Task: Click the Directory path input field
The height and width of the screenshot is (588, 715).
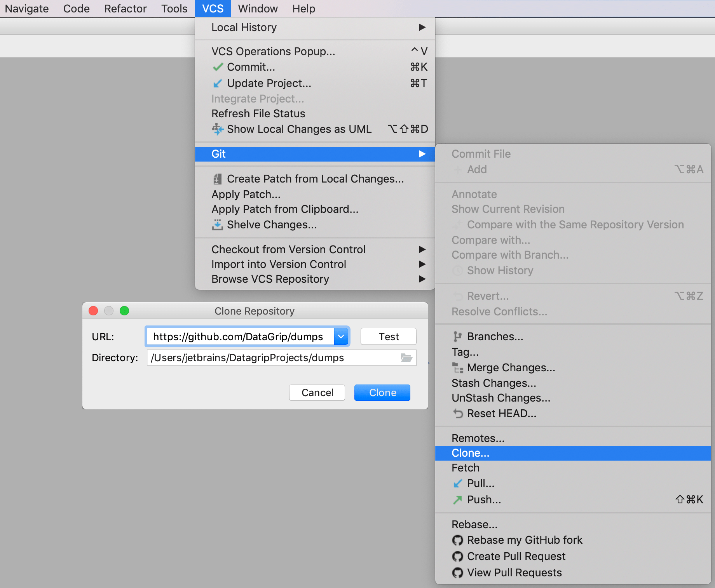Action: 281,358
